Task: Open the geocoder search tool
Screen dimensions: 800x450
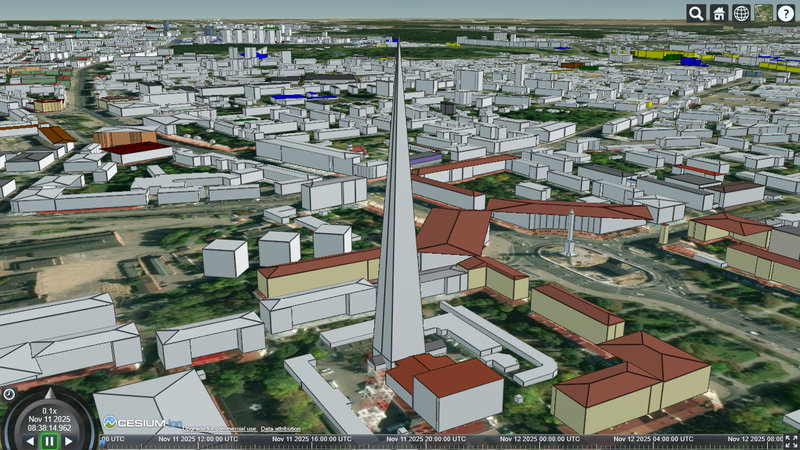Action: (x=696, y=13)
